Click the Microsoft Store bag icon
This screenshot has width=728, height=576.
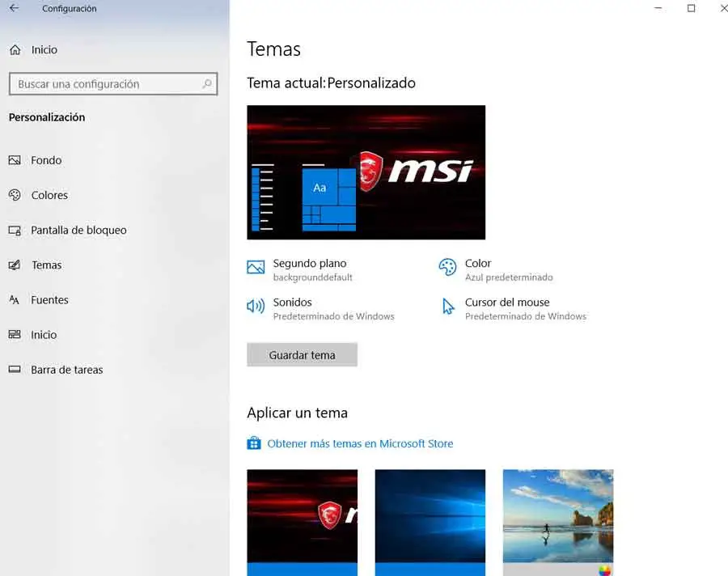point(253,443)
